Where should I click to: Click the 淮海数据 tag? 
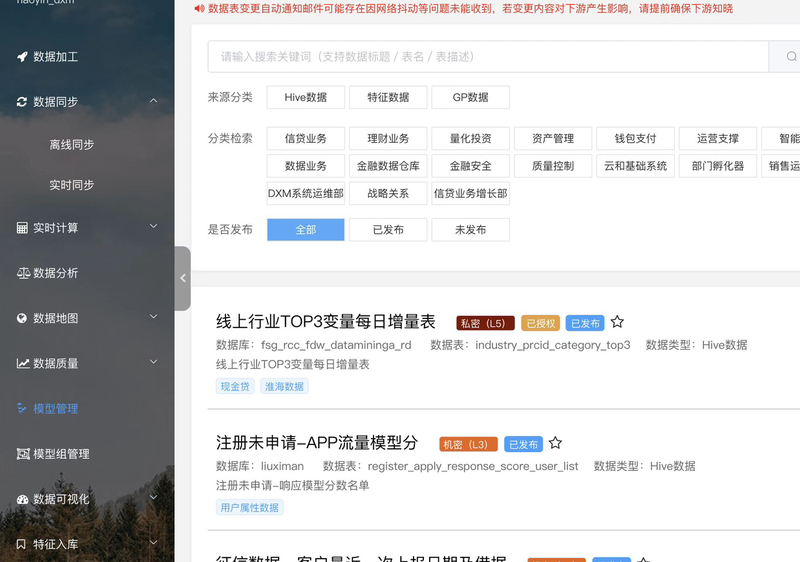click(284, 387)
